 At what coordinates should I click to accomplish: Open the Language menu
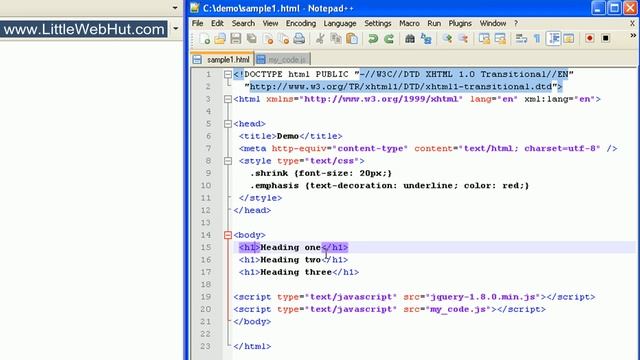[x=340, y=23]
